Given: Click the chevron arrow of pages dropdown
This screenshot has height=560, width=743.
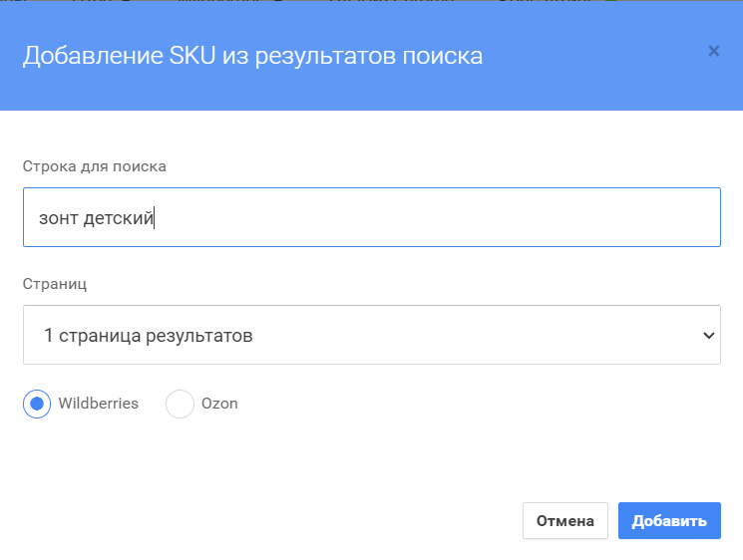Looking at the screenshot, I should pyautogui.click(x=709, y=336).
